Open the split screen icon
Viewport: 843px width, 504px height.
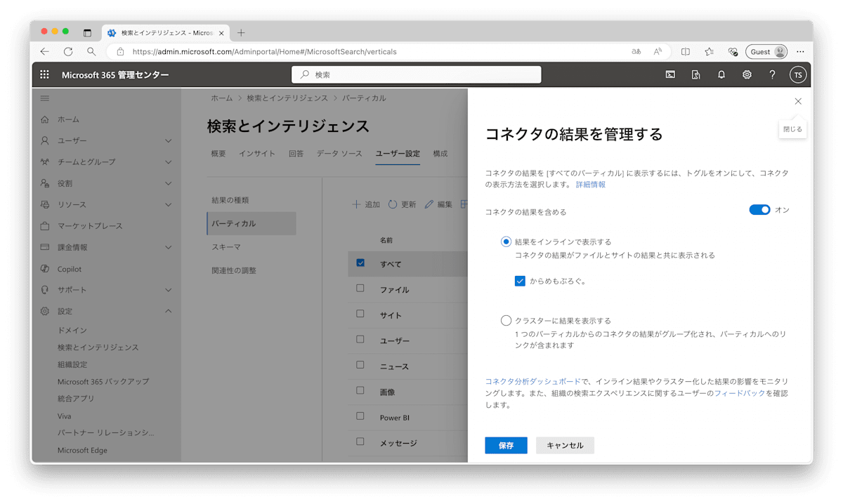click(686, 51)
